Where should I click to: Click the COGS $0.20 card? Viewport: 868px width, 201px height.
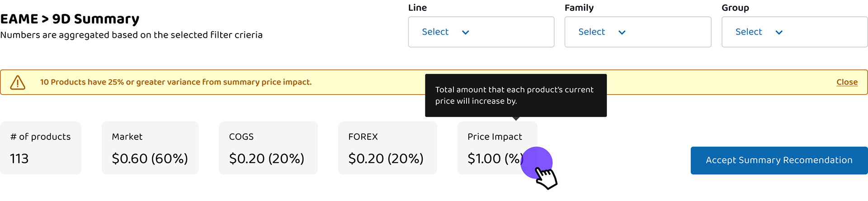pyautogui.click(x=268, y=148)
